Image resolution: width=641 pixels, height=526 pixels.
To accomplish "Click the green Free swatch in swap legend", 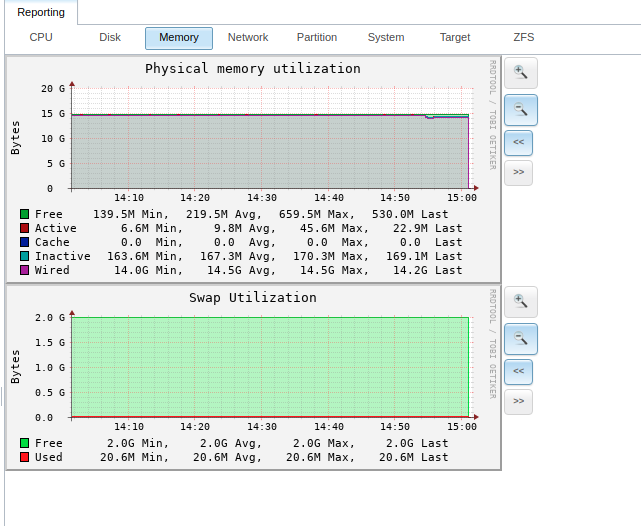I will point(25,443).
